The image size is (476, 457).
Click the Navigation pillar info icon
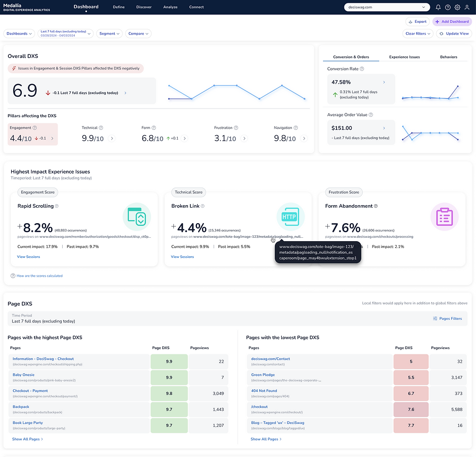tap(296, 128)
